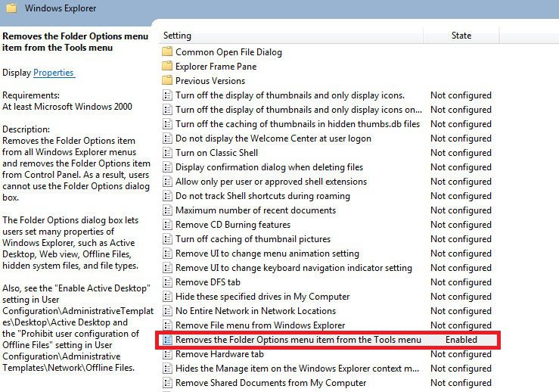Select 'Allow only per user or approved shell extensions'
559x392 pixels.
coord(271,182)
